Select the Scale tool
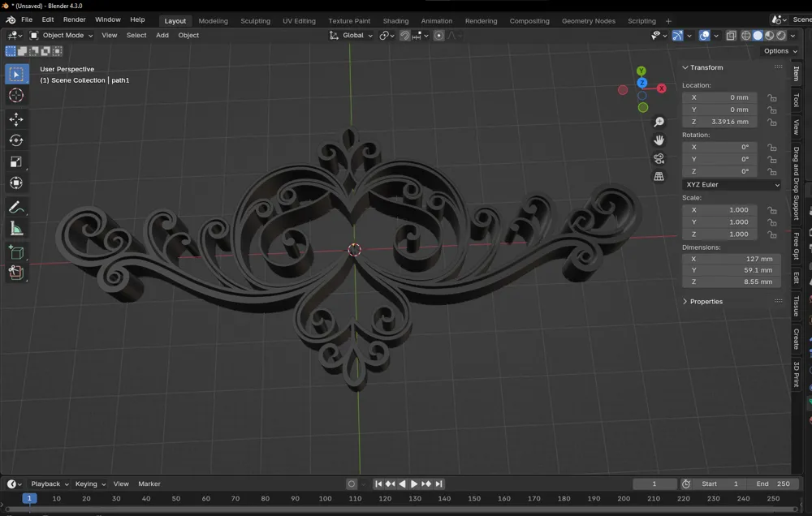This screenshot has height=516, width=812. tap(16, 161)
